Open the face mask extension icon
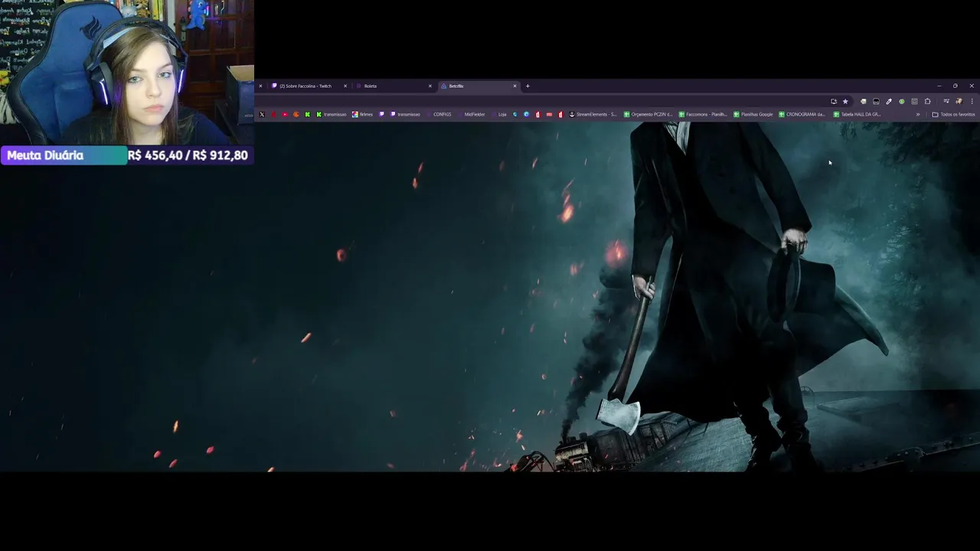The width and height of the screenshot is (980, 551). tap(876, 101)
